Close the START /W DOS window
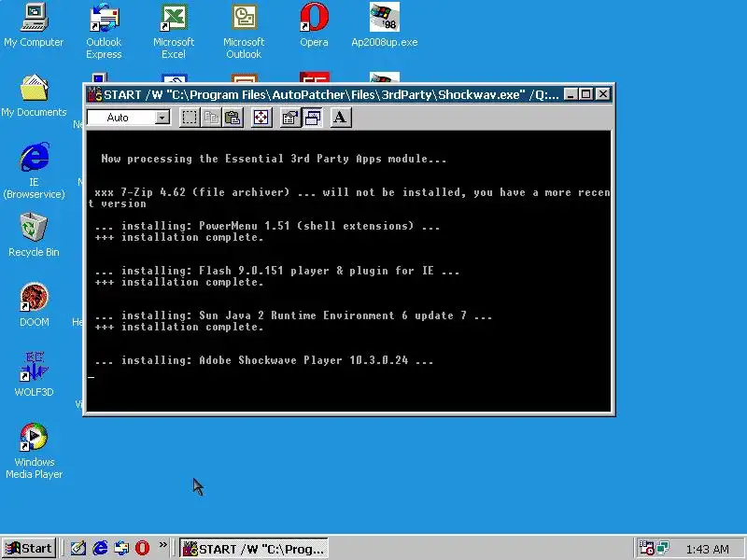 pos(602,94)
